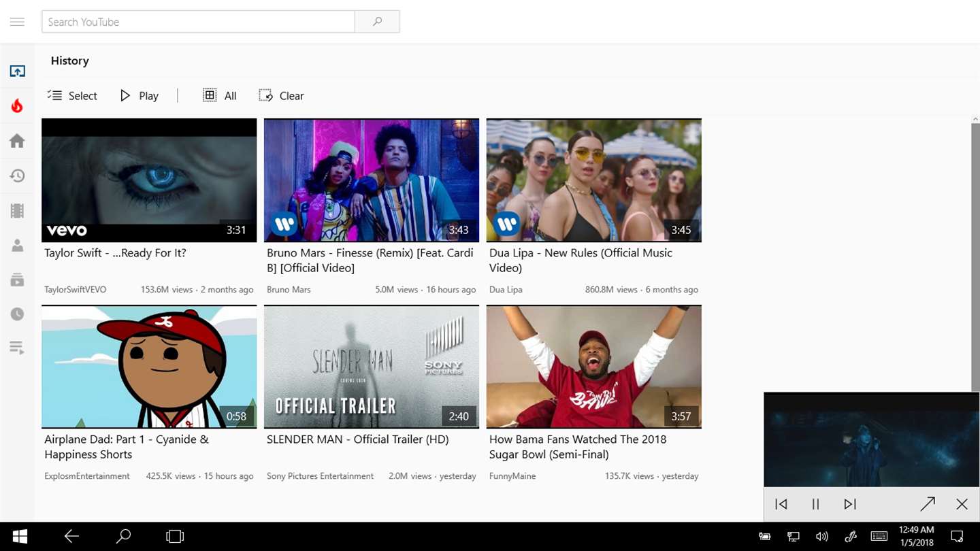Screen dimensions: 980x551
Task: Click Select in the History toolbar
Action: 72,96
